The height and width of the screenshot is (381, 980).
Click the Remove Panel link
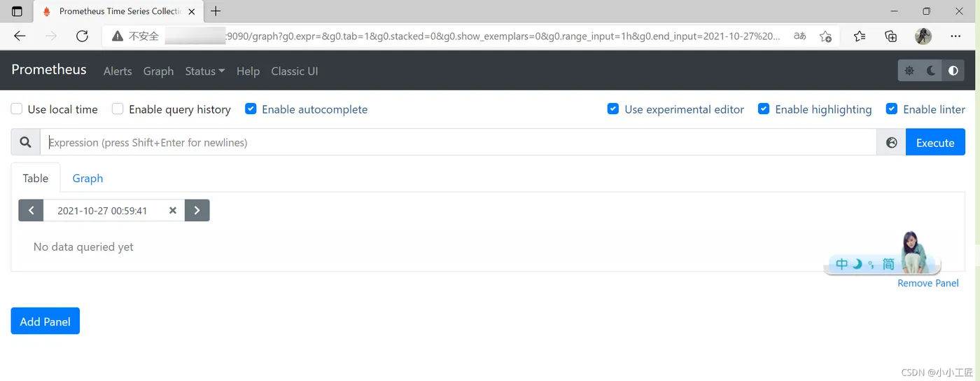click(x=928, y=283)
